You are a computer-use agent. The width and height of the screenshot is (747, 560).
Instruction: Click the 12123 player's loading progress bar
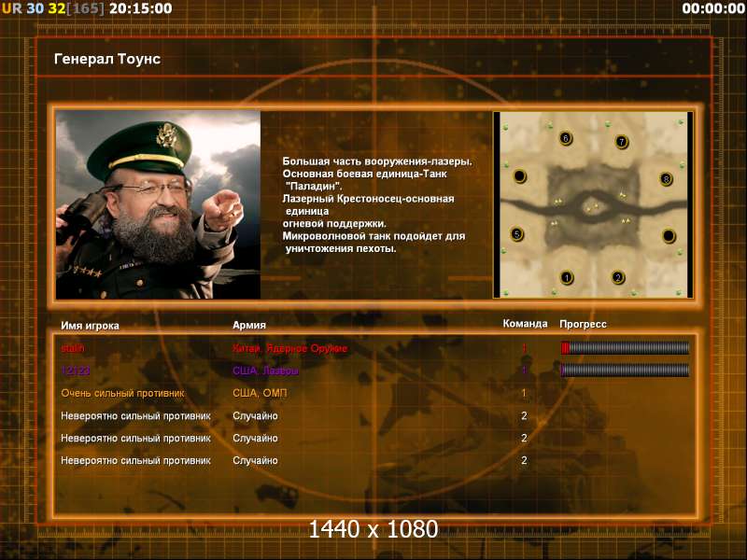(625, 370)
